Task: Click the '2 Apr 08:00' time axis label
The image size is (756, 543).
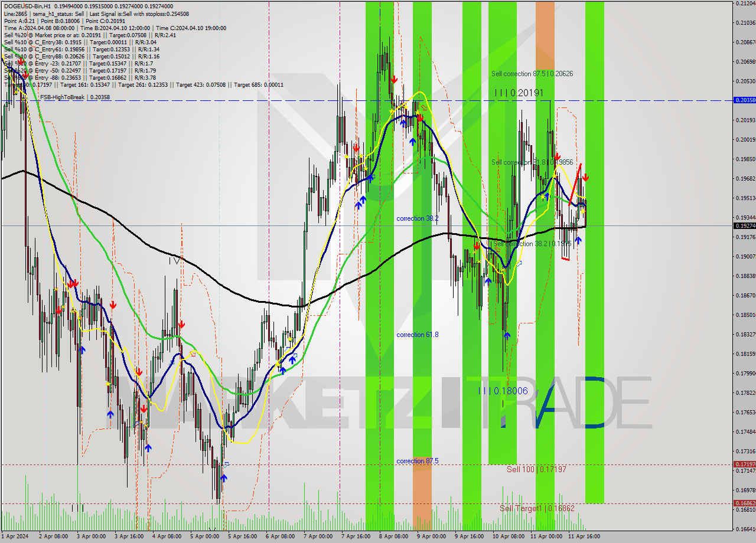Action: [x=53, y=537]
